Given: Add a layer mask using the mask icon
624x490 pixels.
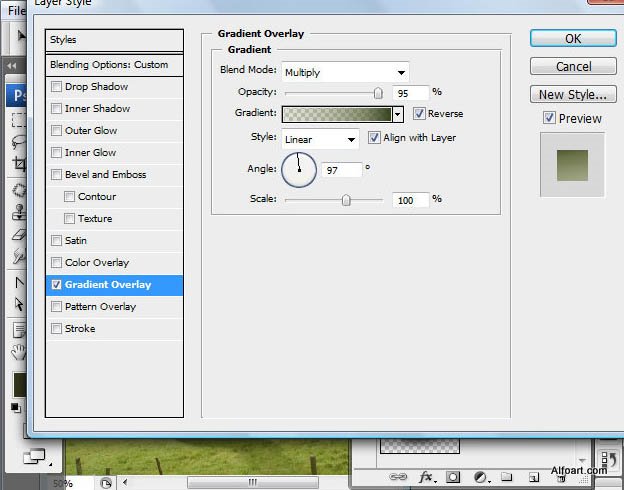Looking at the screenshot, I should tap(453, 477).
